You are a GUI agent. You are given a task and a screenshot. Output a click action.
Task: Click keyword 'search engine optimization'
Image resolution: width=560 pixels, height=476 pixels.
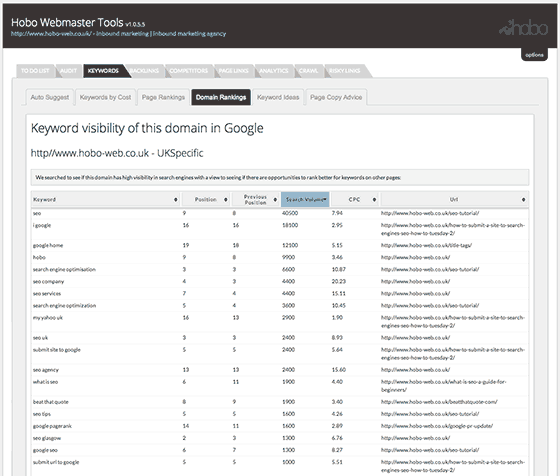coord(64,306)
